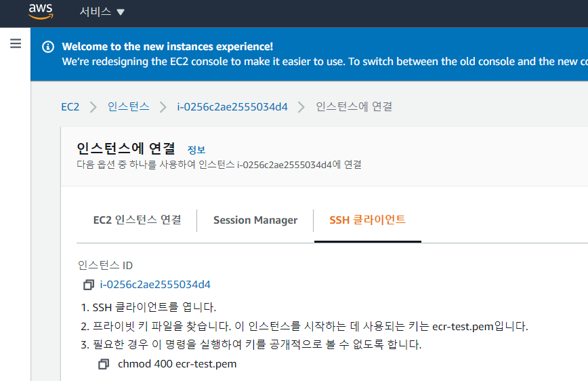Copy the chmod 400 command with the copy icon
This screenshot has width=588, height=381.
104,364
